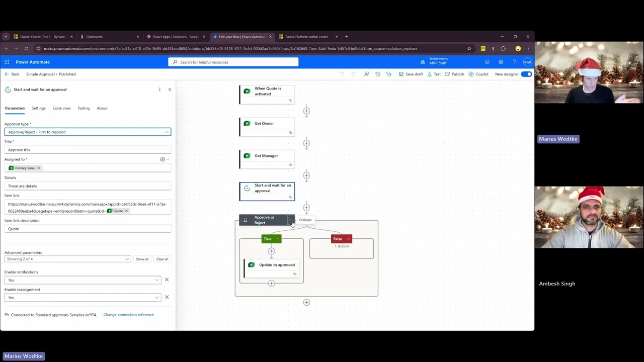Screen dimensions: 644x362
Task: Click Test in the toolbar
Action: (x=434, y=74)
